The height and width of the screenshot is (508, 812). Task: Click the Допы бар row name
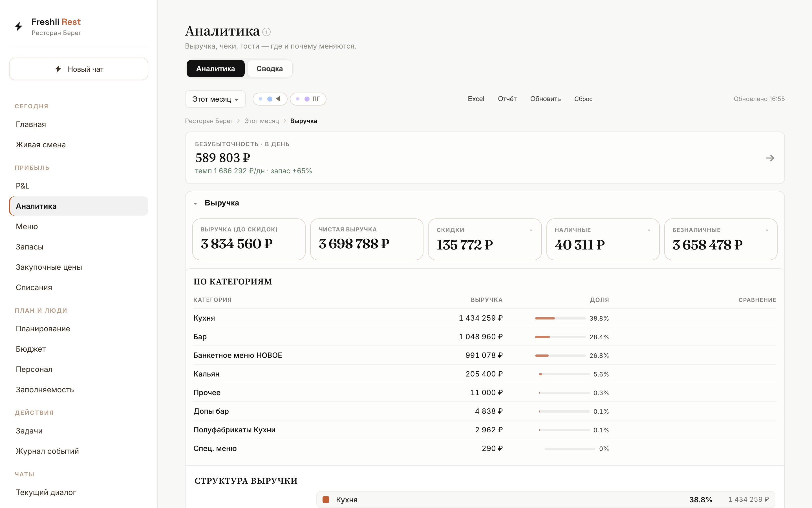pyautogui.click(x=211, y=411)
